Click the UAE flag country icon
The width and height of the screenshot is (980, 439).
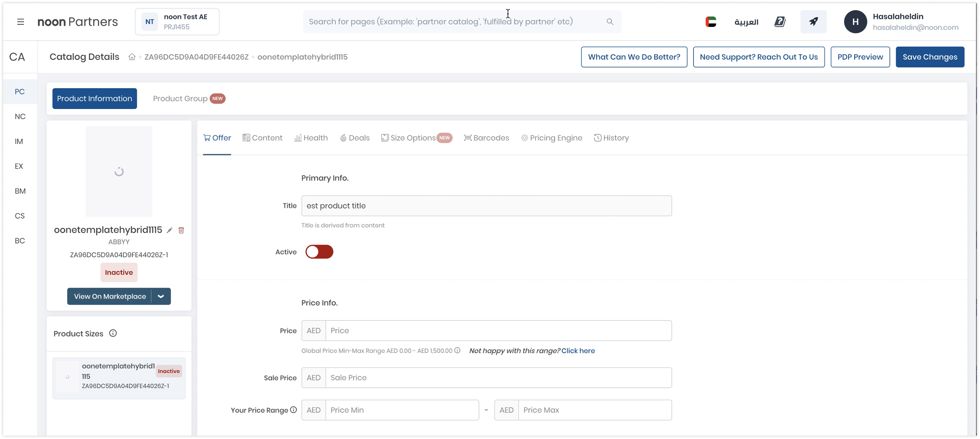coord(710,22)
